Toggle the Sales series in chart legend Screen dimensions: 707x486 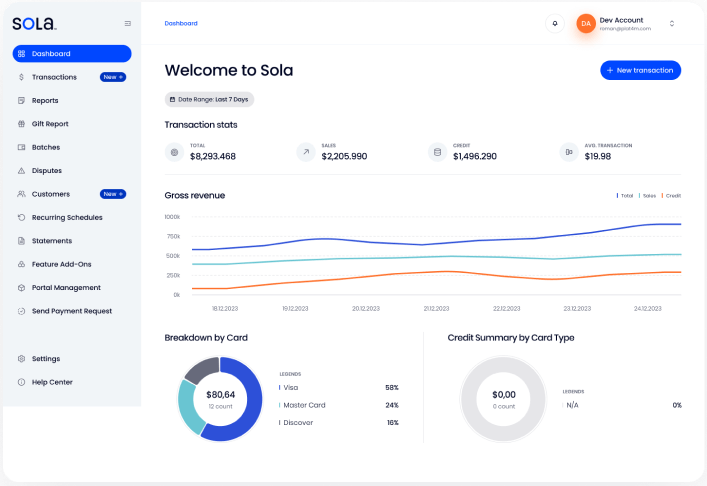coord(647,196)
